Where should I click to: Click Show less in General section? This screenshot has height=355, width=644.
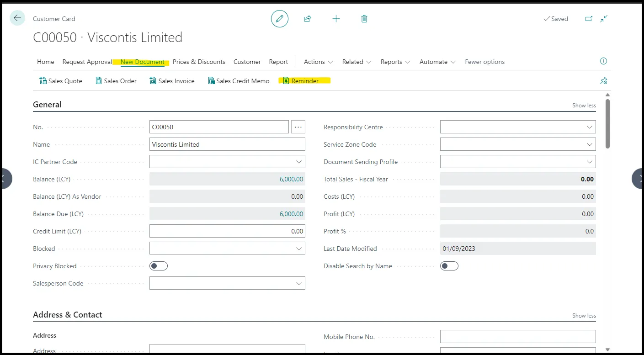point(584,105)
